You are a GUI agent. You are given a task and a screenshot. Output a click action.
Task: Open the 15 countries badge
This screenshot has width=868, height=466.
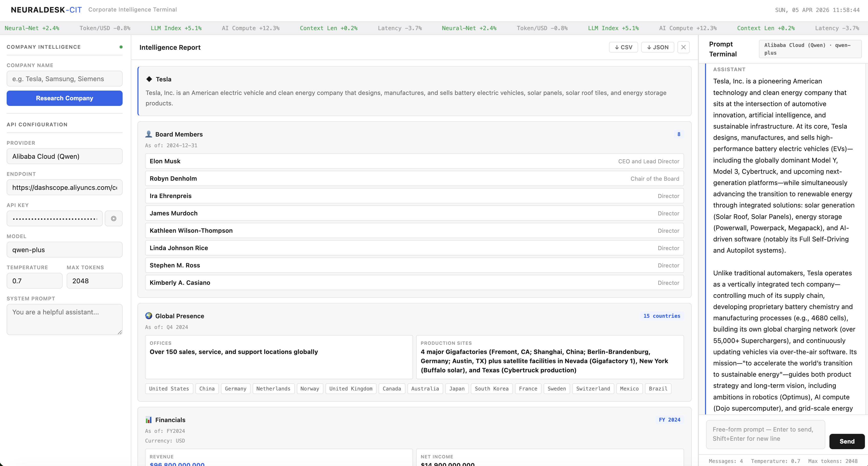[x=661, y=316]
